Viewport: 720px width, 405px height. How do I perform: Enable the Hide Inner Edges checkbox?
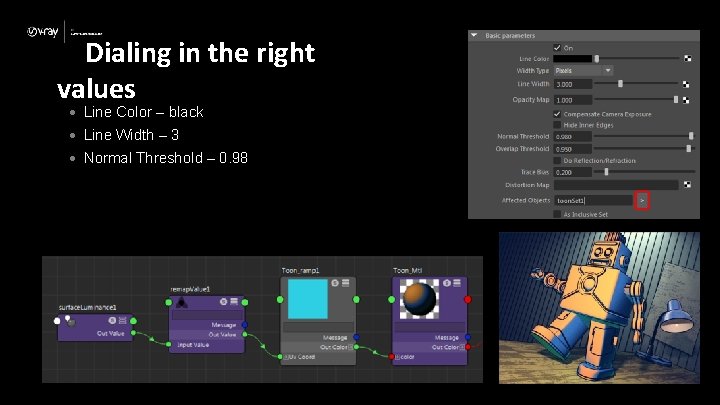(557, 125)
